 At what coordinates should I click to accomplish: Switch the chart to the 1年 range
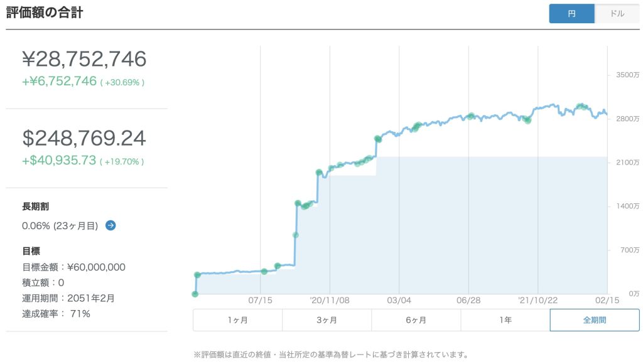tap(505, 320)
